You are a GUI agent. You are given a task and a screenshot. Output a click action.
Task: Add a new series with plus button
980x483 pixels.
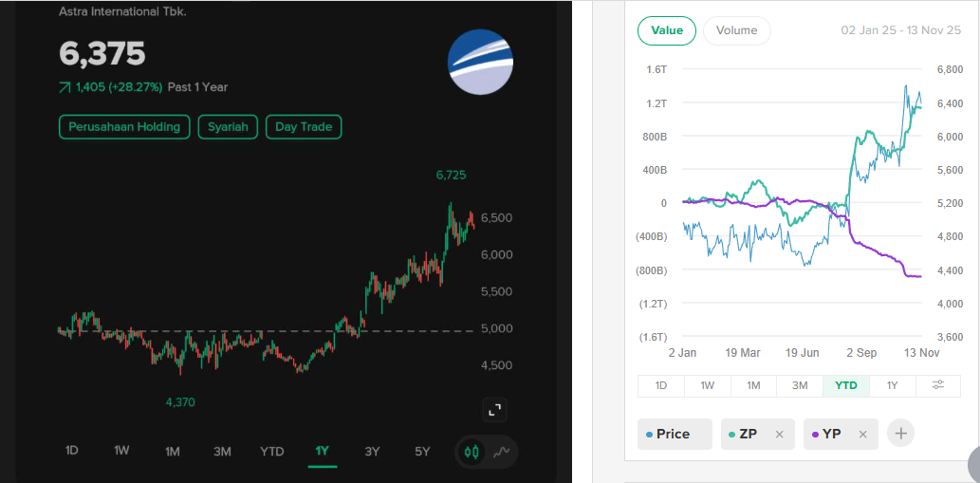point(901,434)
